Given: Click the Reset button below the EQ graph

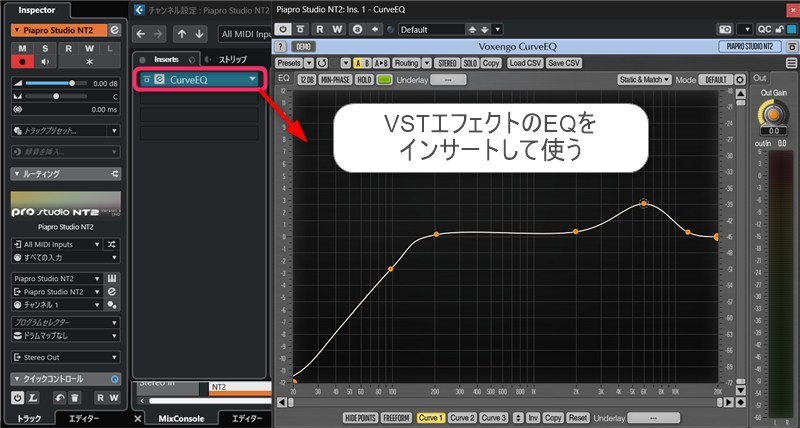Looking at the screenshot, I should tap(578, 418).
